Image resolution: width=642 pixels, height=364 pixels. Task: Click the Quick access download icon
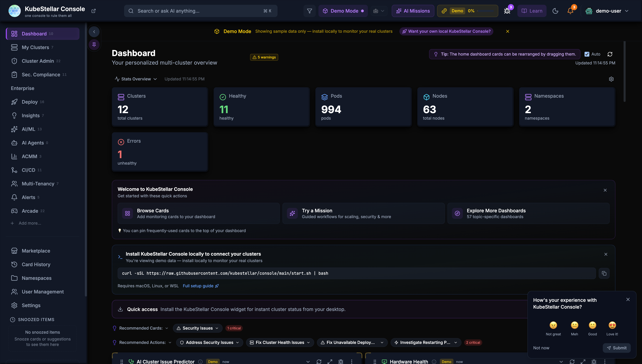120,309
